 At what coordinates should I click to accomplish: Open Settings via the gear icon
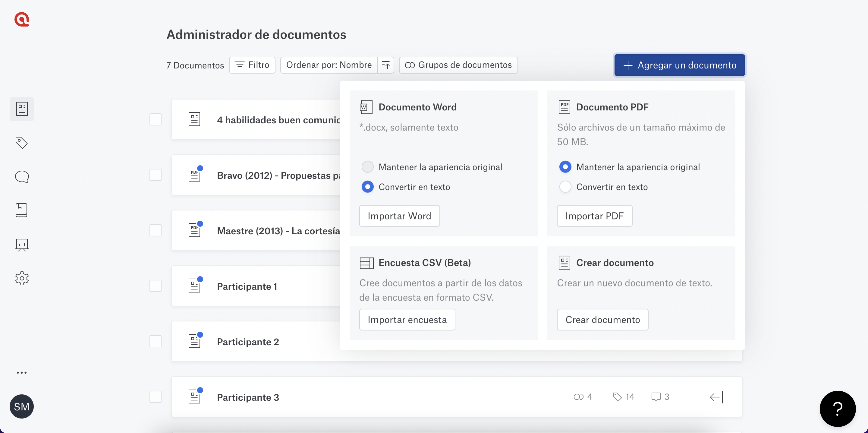tap(22, 278)
